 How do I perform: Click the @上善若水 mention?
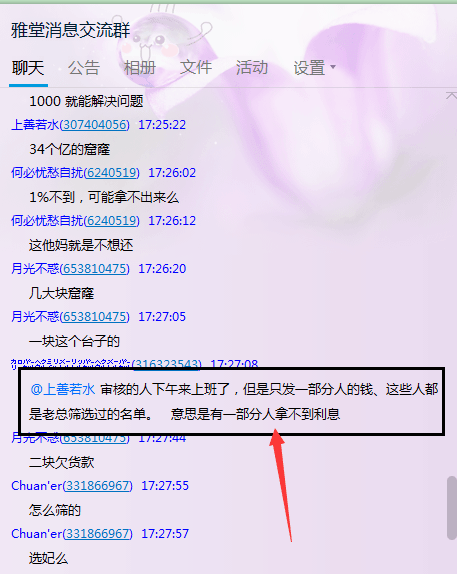click(x=63, y=389)
